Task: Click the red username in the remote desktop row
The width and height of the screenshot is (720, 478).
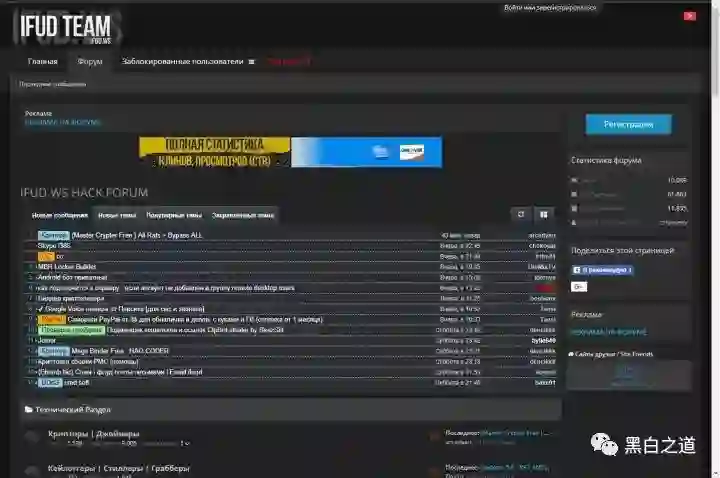Action: (545, 288)
